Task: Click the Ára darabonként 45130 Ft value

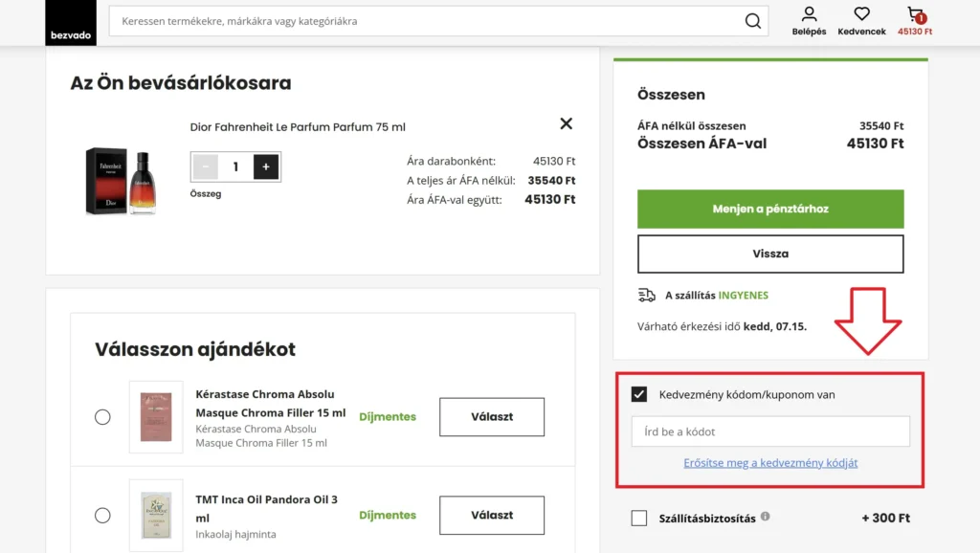Action: 554,162
